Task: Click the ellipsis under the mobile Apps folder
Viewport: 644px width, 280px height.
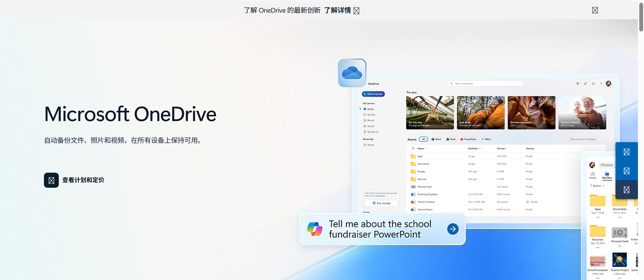Action: click(597, 217)
